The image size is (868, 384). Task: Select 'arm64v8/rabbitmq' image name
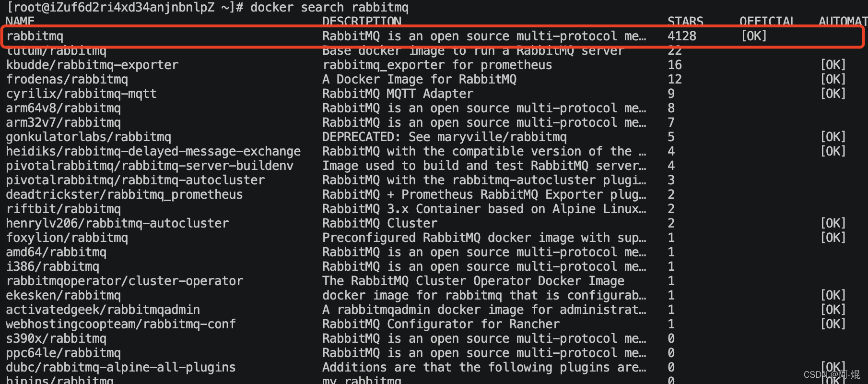(x=63, y=108)
